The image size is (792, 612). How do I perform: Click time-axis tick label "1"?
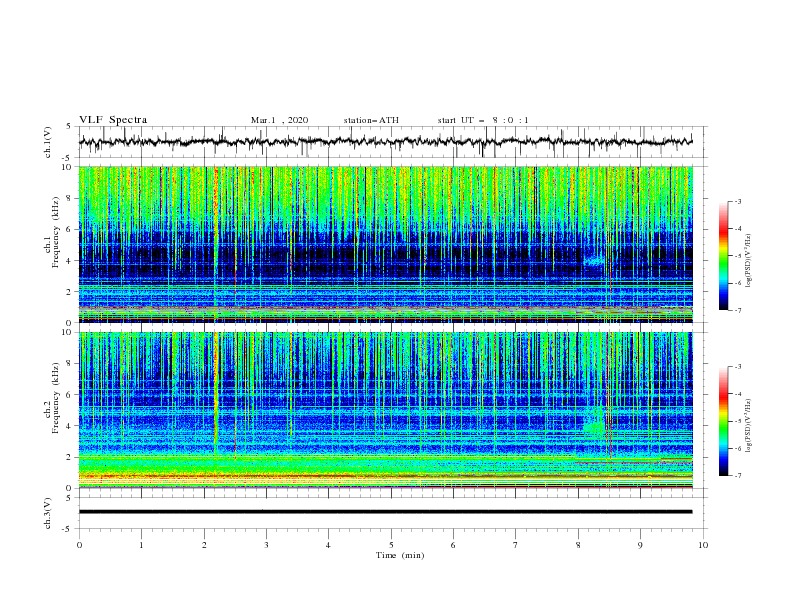(x=141, y=545)
